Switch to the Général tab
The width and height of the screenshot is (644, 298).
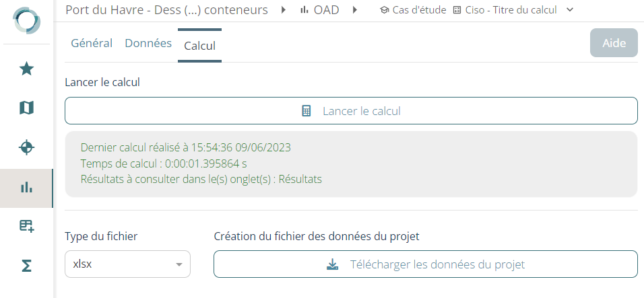(x=92, y=44)
